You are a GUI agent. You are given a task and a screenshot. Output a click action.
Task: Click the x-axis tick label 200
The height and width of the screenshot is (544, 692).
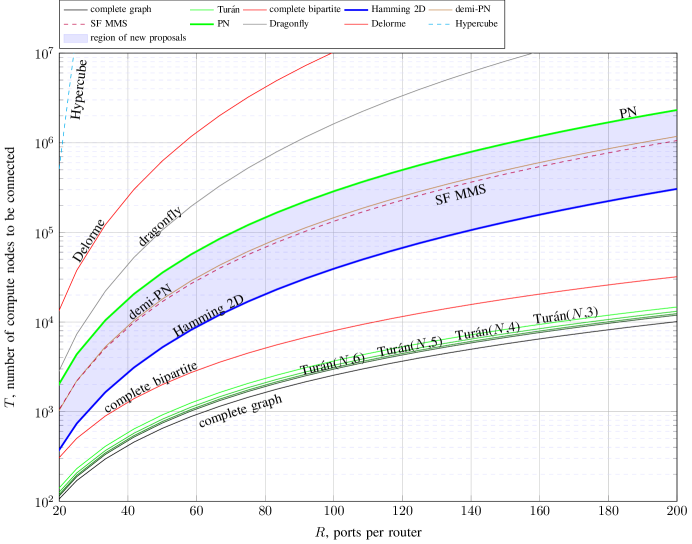coord(677,511)
